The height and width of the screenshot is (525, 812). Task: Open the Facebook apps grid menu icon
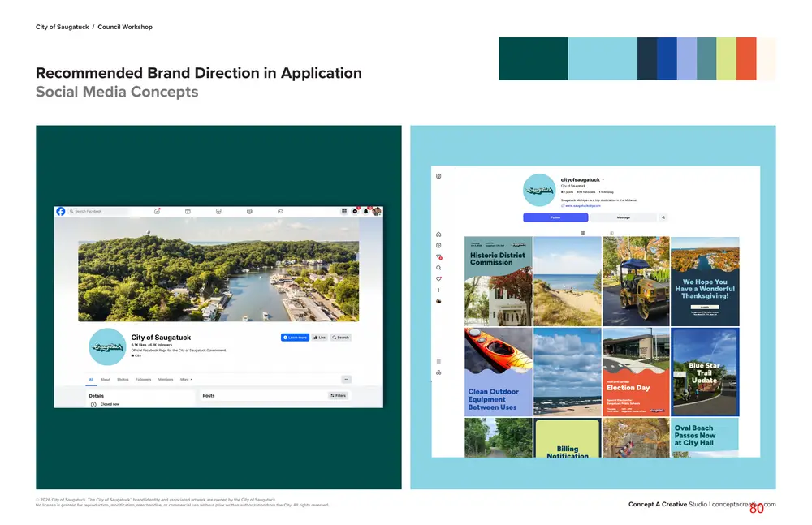[343, 211]
